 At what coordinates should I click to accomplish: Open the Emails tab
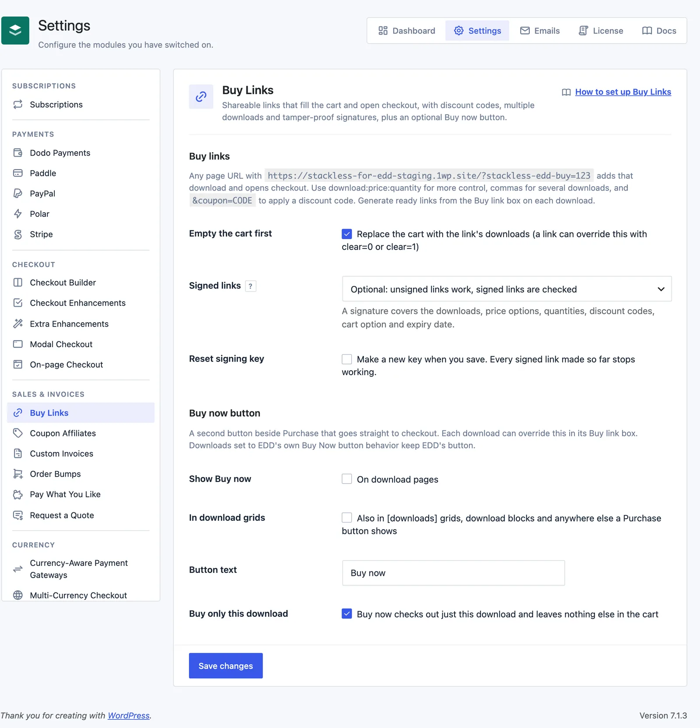coord(540,31)
